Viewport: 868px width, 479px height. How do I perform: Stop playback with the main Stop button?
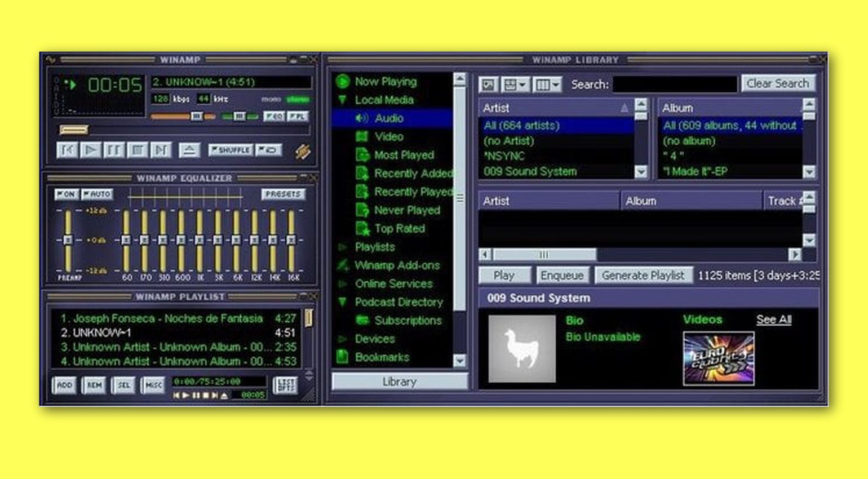pos(138,150)
